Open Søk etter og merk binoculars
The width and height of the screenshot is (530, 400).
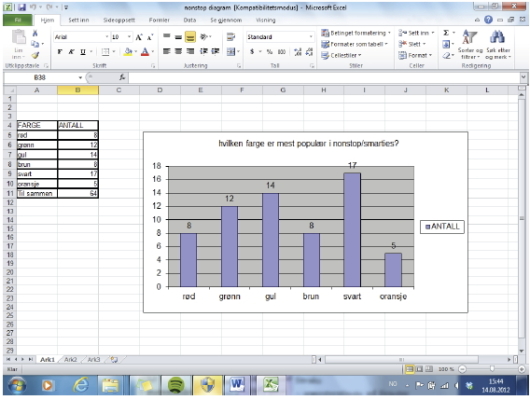(498, 45)
